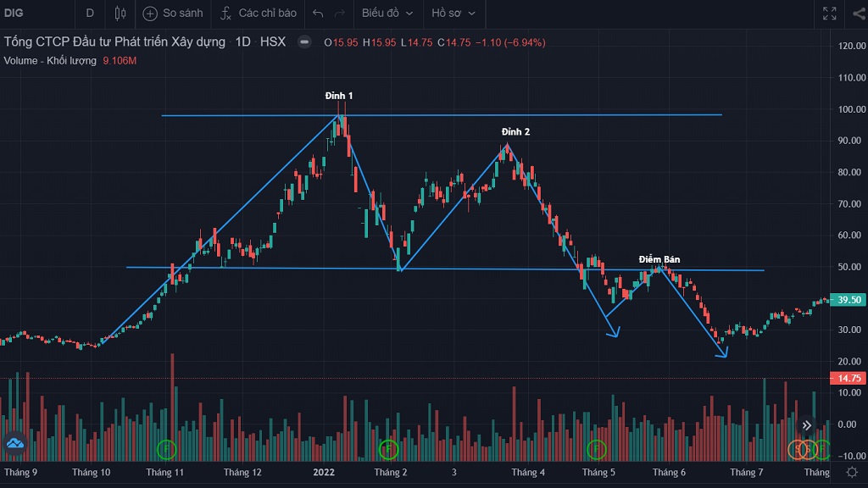Open the Biểu đồ dropdown menu
Image resolution: width=868 pixels, height=488 pixels.
[x=387, y=14]
